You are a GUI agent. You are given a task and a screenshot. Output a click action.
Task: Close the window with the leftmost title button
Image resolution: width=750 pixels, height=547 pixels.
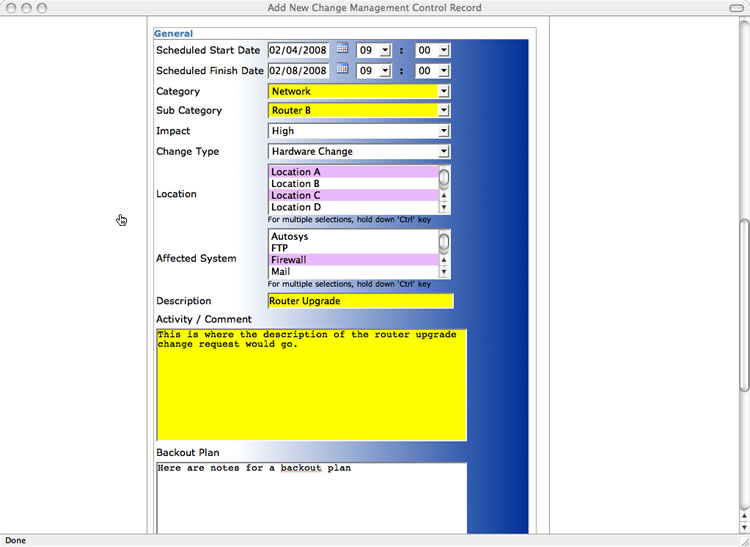[11, 8]
